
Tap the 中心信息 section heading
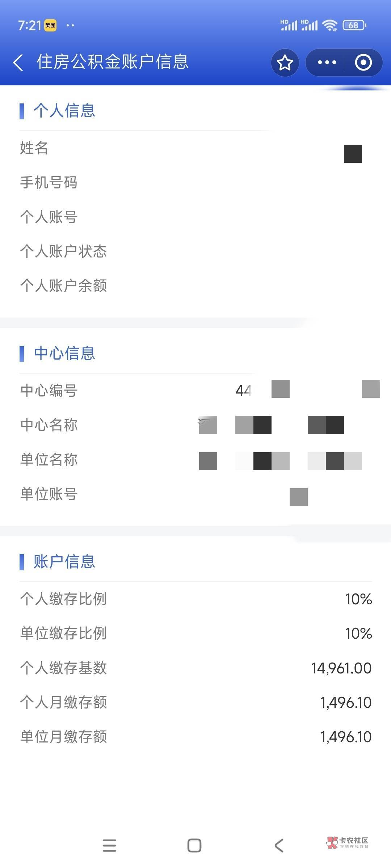click(x=64, y=353)
